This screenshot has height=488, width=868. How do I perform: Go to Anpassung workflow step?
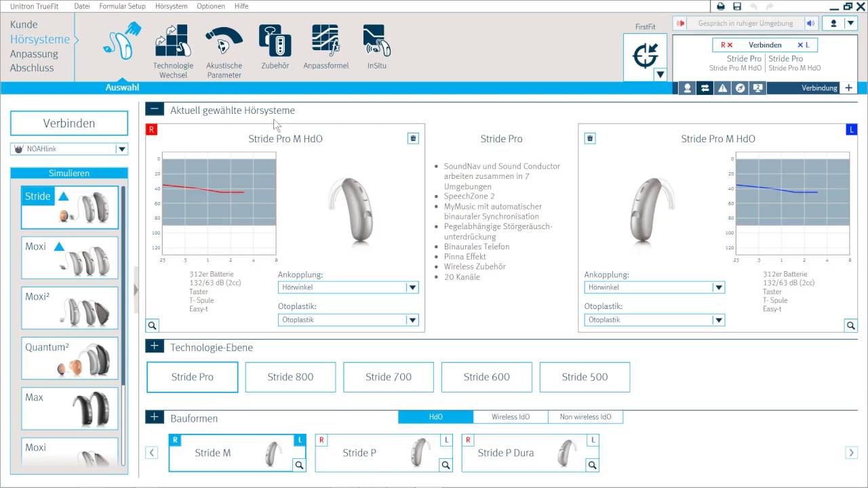click(x=34, y=54)
